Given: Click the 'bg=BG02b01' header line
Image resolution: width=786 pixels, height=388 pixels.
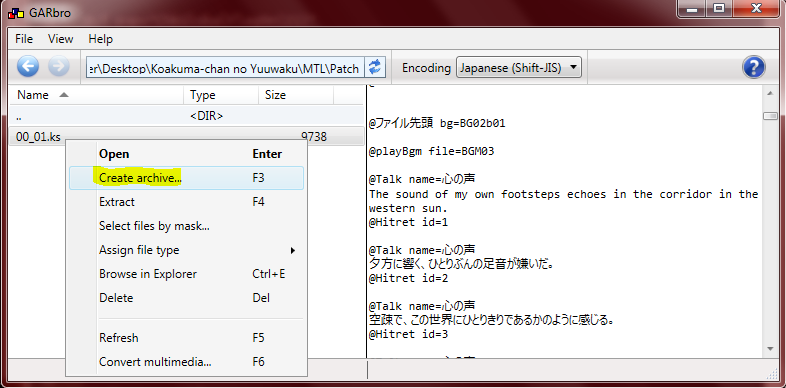Looking at the screenshot, I should [x=437, y=123].
